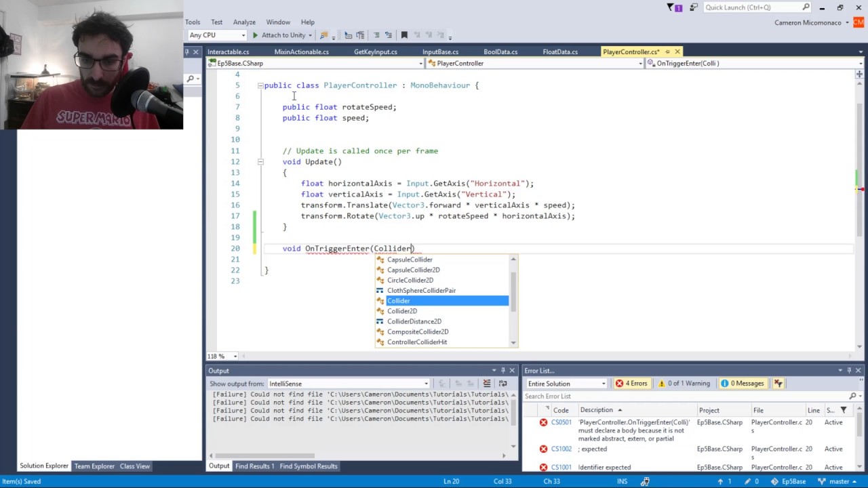
Task: Open the PlayerController class dropdown
Action: [535, 63]
